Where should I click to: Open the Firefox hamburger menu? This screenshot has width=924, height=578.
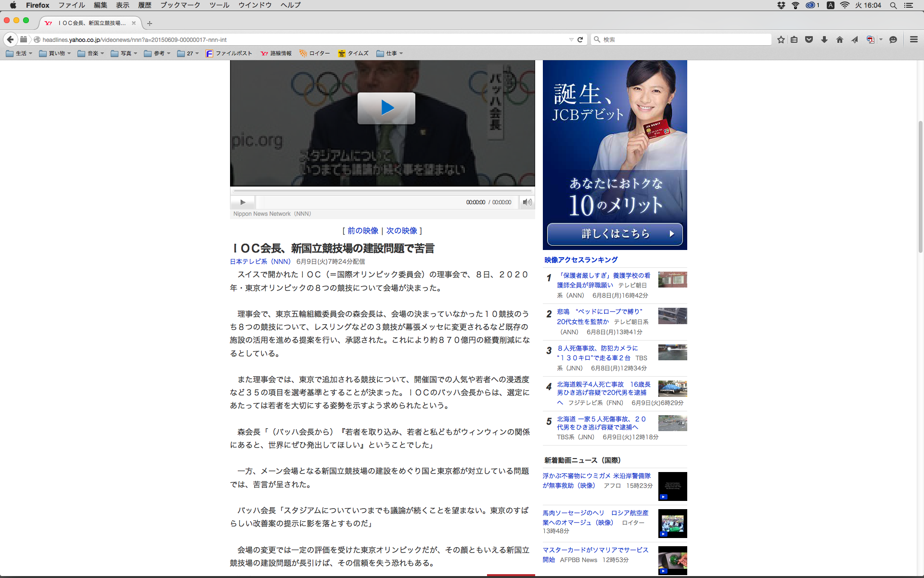click(x=913, y=39)
